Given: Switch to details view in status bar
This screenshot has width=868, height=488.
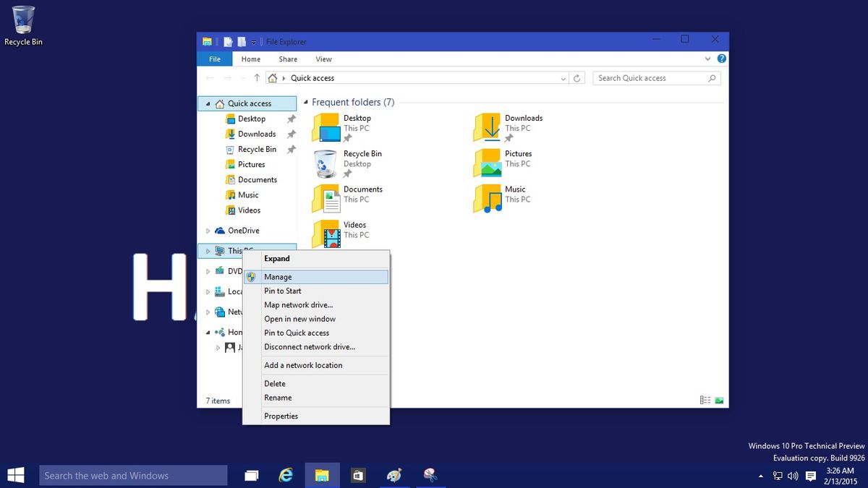Looking at the screenshot, I should [x=705, y=399].
